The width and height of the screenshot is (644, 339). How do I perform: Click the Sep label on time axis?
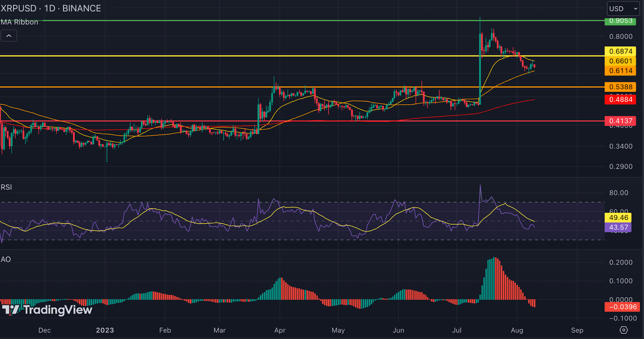click(x=577, y=330)
